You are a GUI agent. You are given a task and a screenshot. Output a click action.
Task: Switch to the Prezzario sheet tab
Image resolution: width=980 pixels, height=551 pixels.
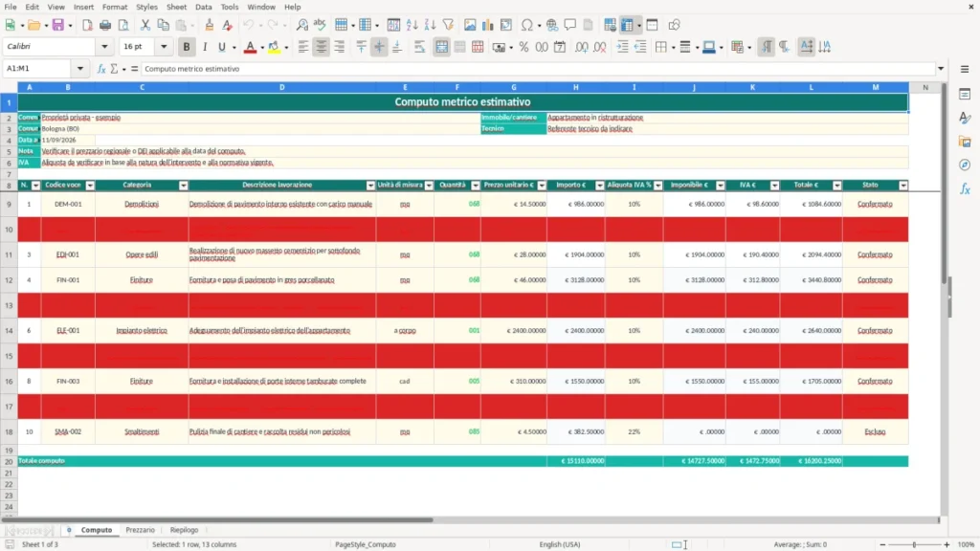coord(140,530)
